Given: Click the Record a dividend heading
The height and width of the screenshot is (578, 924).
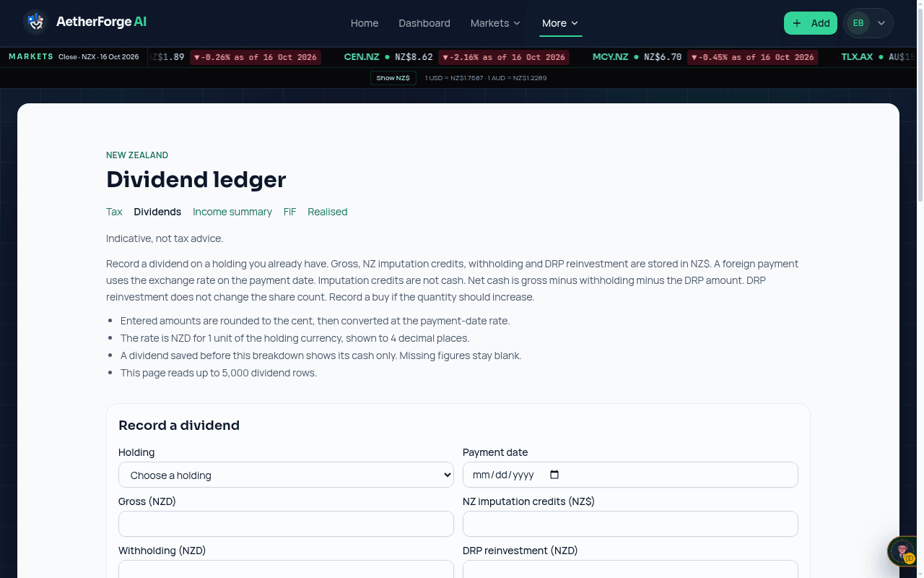Looking at the screenshot, I should tap(179, 426).
